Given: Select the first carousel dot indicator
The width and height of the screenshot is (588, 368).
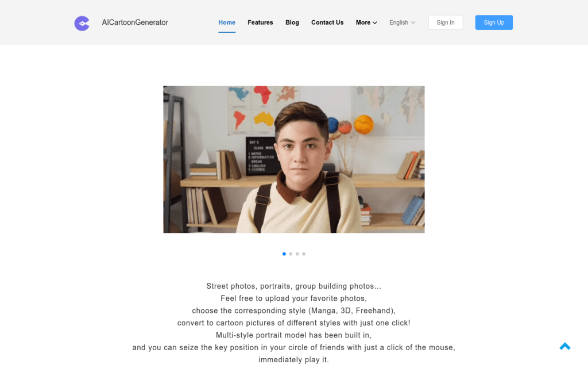Looking at the screenshot, I should click(284, 254).
